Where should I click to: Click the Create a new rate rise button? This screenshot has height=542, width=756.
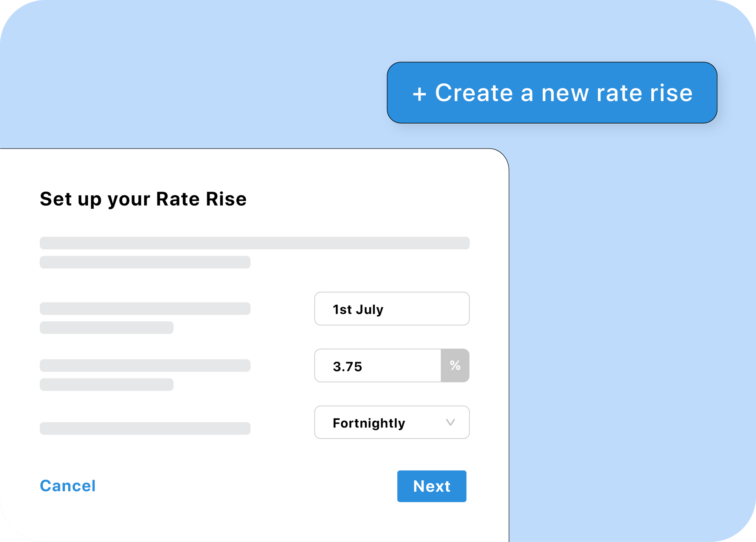[x=552, y=93]
